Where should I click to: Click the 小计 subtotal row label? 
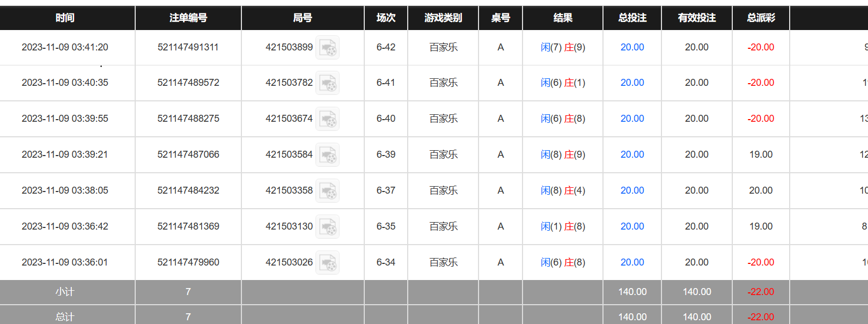pos(65,292)
